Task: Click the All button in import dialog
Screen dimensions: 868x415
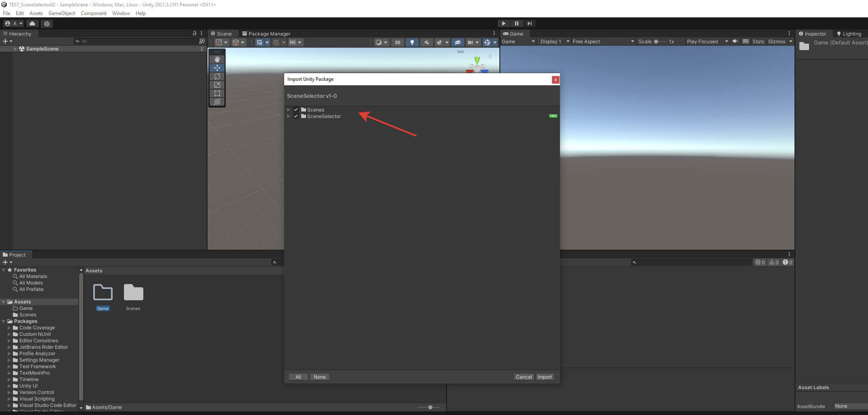Action: [298, 377]
